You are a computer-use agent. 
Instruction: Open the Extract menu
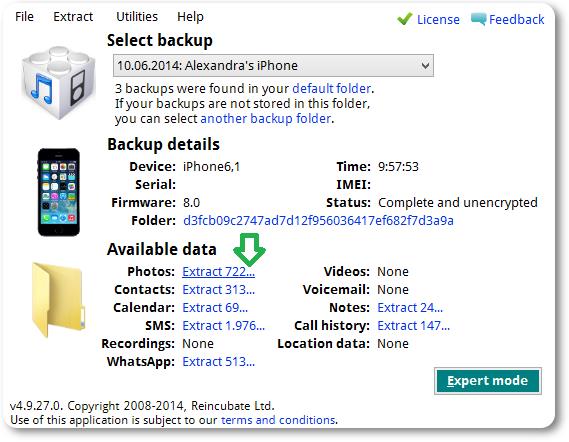[x=73, y=17]
